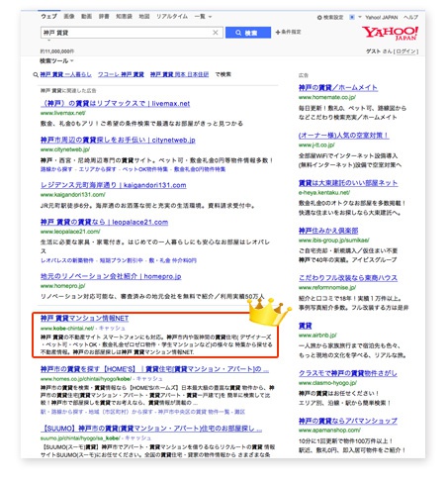This screenshot has height=483, width=448.
Task: Expand the 検索ツール dropdown
Action: 56,60
